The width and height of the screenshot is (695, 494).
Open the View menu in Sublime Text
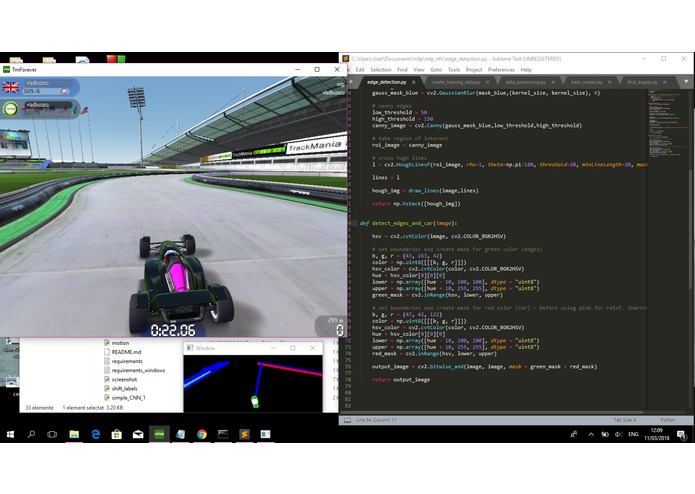pos(419,70)
